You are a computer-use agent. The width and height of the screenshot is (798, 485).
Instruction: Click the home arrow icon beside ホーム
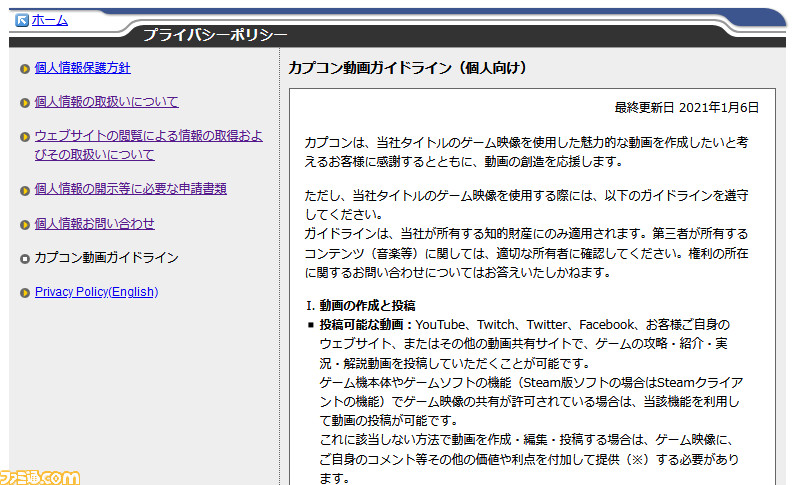(x=22, y=20)
